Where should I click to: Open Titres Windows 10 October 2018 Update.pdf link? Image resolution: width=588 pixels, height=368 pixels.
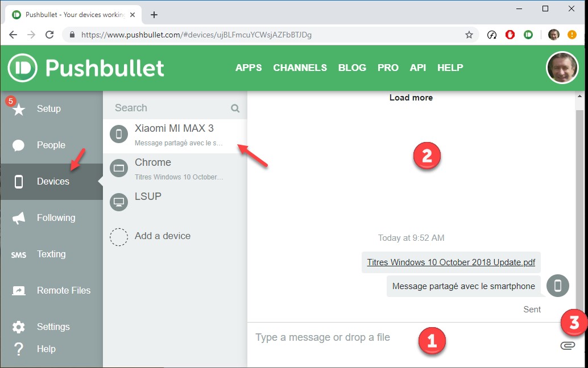pyautogui.click(x=451, y=262)
